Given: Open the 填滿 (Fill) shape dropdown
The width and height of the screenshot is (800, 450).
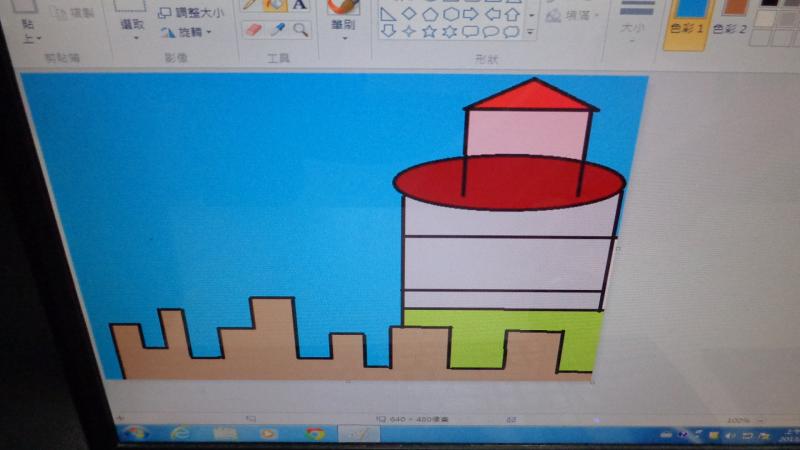Looking at the screenshot, I should pos(572,16).
